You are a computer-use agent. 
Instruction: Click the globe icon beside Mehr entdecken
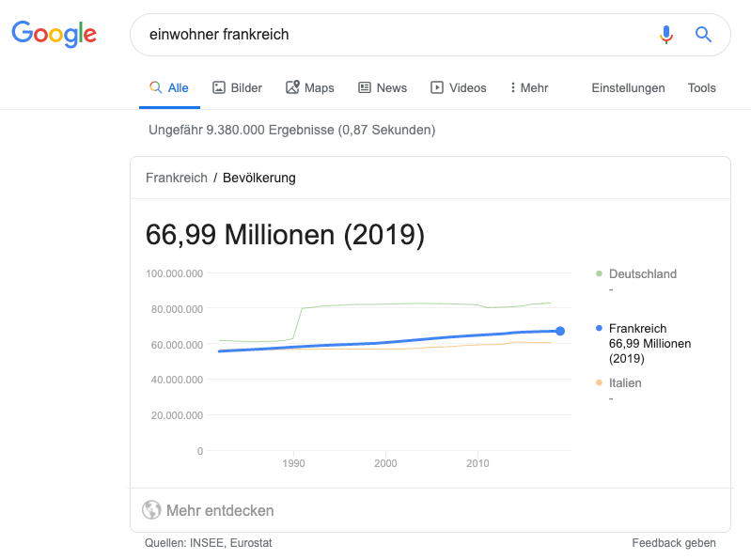[151, 510]
